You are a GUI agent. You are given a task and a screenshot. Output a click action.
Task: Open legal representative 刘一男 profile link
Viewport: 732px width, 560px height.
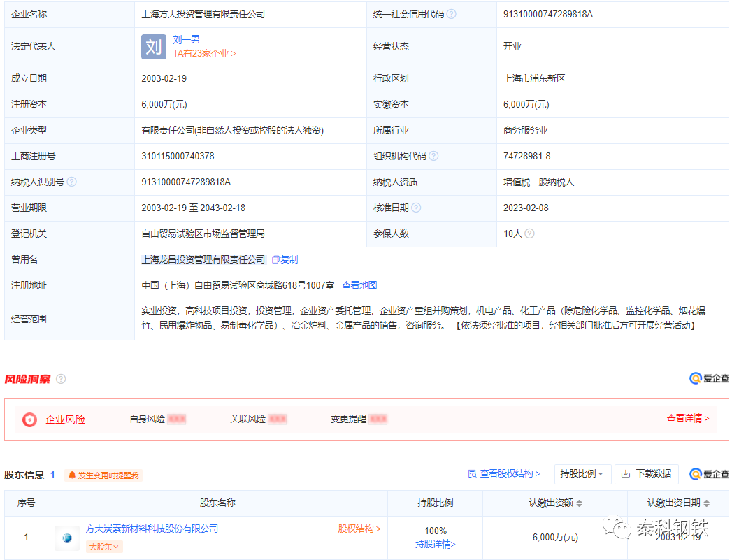click(x=186, y=40)
